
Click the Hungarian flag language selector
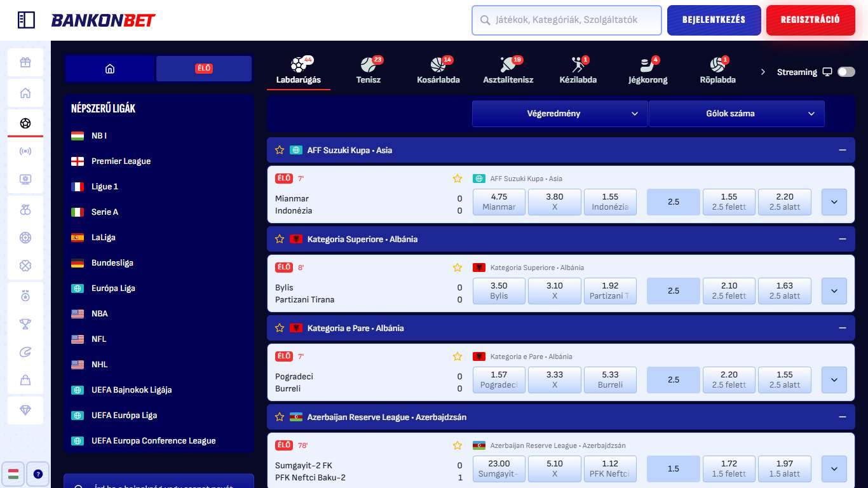[x=13, y=473]
